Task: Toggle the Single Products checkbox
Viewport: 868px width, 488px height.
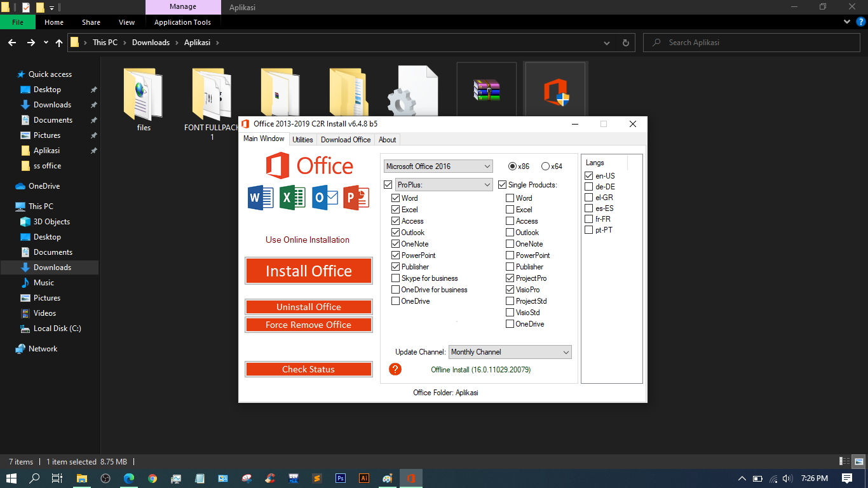Action: (503, 185)
